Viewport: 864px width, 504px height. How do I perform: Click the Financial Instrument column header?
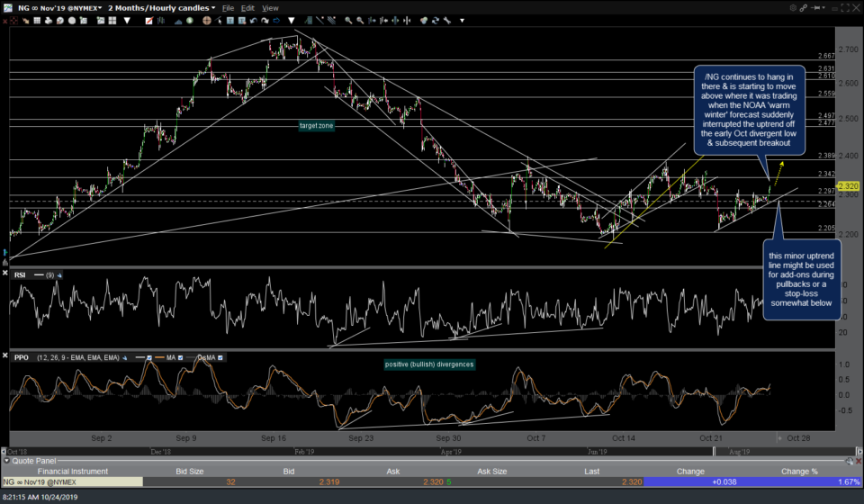pos(74,470)
